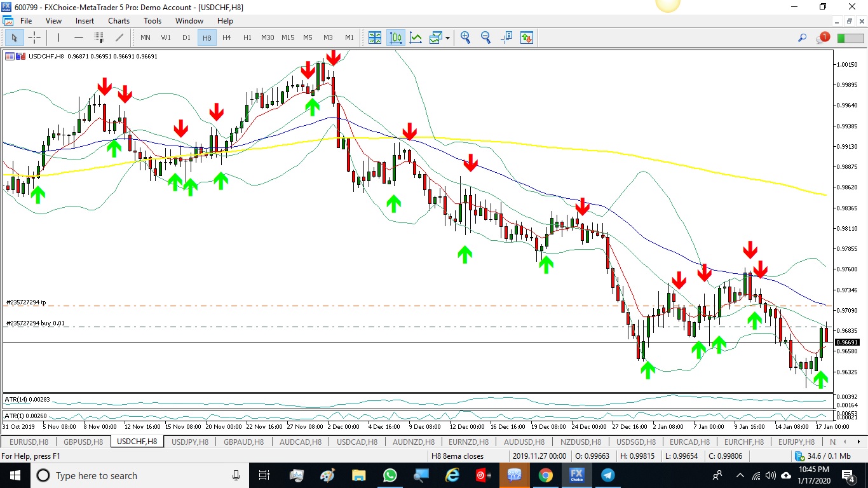Click the '#235727294 tp' take-profit label

(26, 302)
